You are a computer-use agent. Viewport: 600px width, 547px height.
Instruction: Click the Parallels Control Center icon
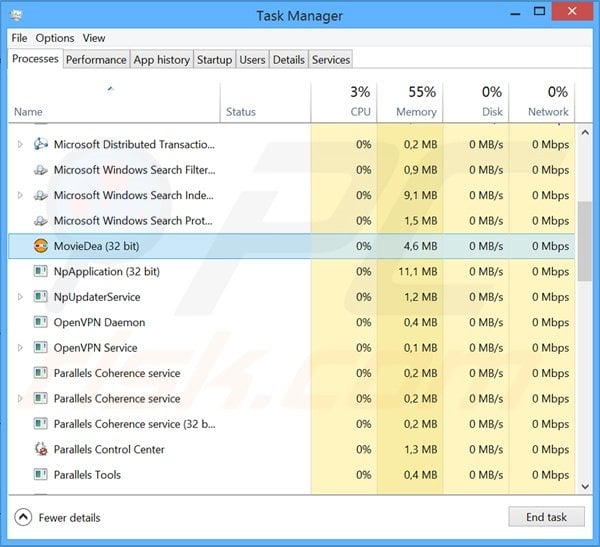click(x=41, y=449)
